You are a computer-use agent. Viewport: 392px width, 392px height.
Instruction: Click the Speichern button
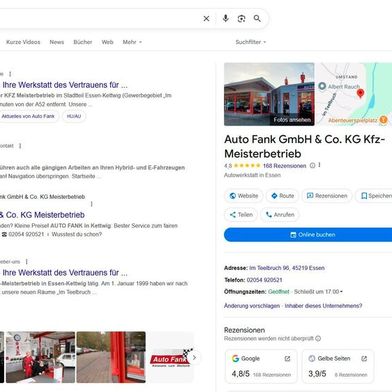pyautogui.click(x=374, y=196)
